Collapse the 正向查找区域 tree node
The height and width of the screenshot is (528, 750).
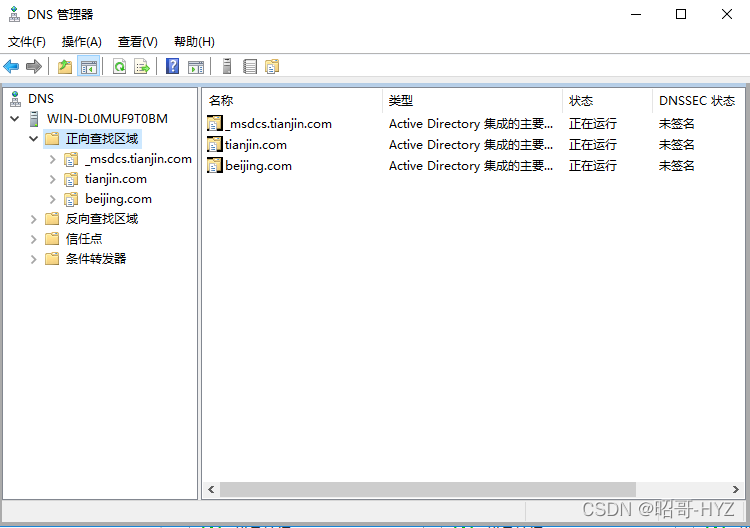click(33, 139)
